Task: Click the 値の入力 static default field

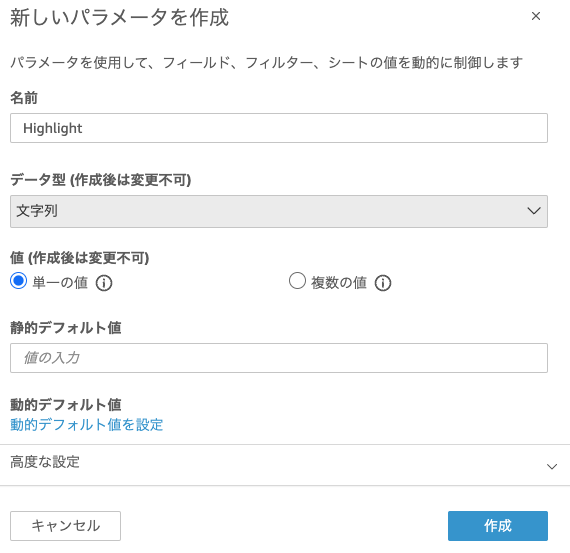Action: (x=279, y=358)
